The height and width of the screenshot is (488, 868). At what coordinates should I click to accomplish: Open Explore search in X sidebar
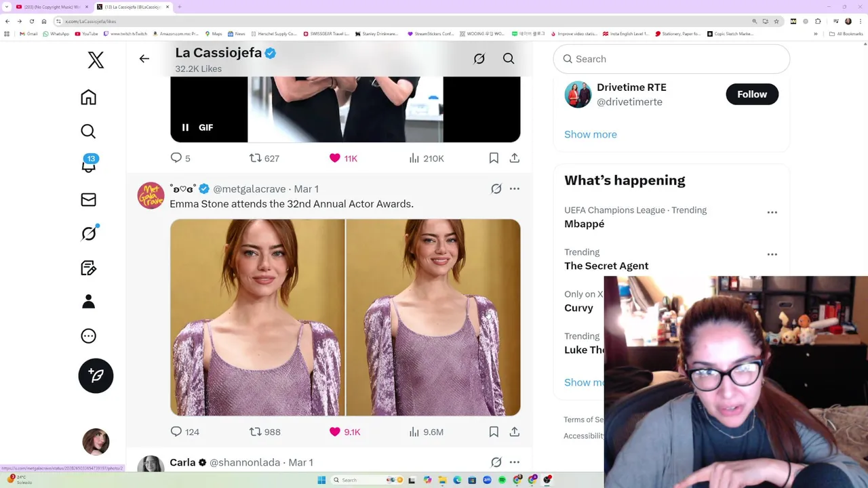88,131
